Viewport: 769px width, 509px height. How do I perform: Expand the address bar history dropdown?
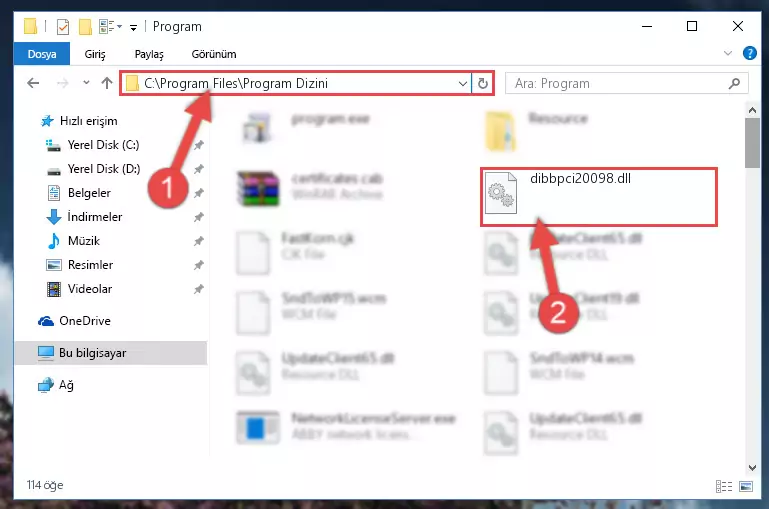pyautogui.click(x=462, y=84)
